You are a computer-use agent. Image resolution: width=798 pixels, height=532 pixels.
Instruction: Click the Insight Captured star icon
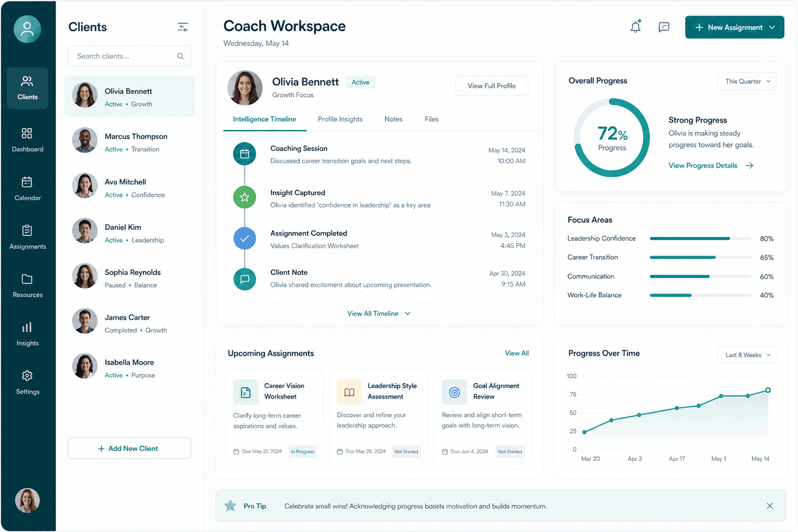click(x=245, y=197)
